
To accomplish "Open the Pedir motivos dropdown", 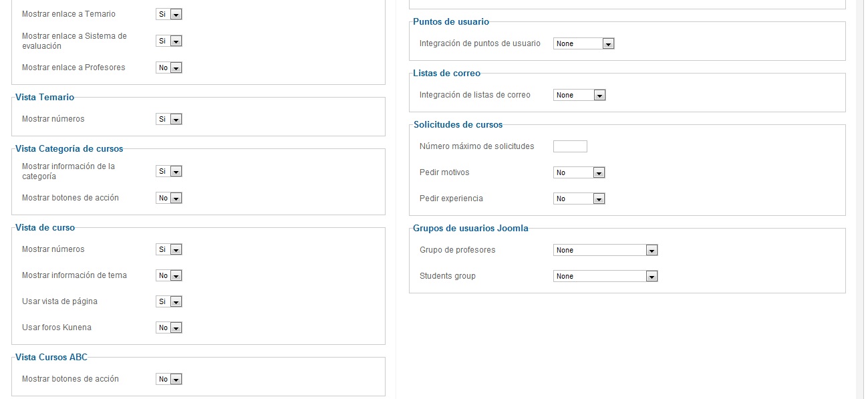I will (579, 172).
